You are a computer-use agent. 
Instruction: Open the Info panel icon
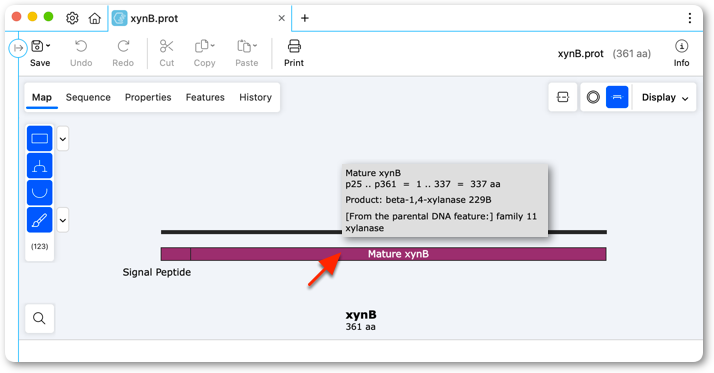[681, 54]
